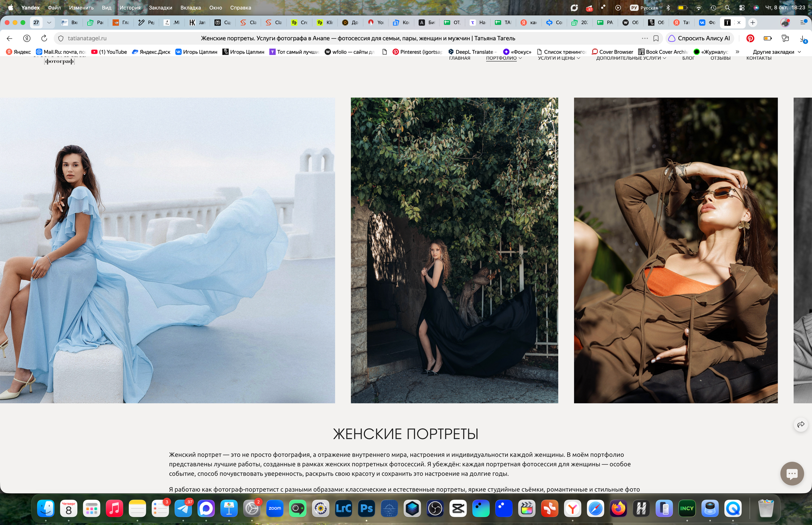Expand the tab group dropdown arrow
Screen dimensions: 812x525
(x=49, y=23)
